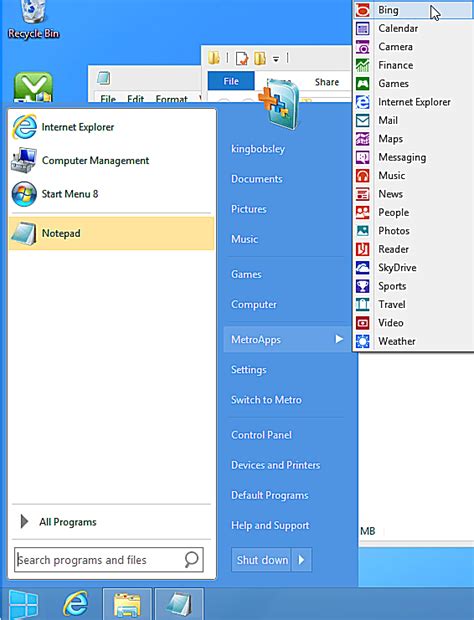
Task: Click the Start Menu 8 orb icon
Action: pos(25,194)
